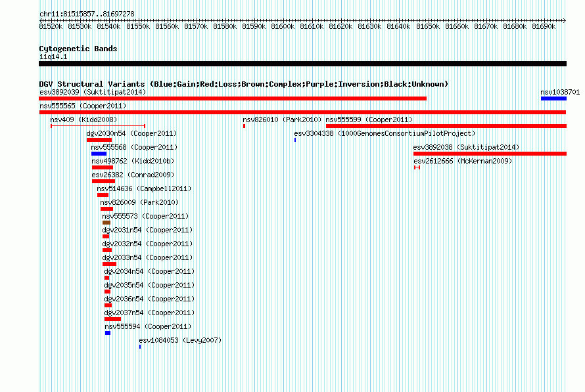The width and height of the screenshot is (585, 392).
Task: Click the red bar of dgv2037n54
Action: pos(112,319)
